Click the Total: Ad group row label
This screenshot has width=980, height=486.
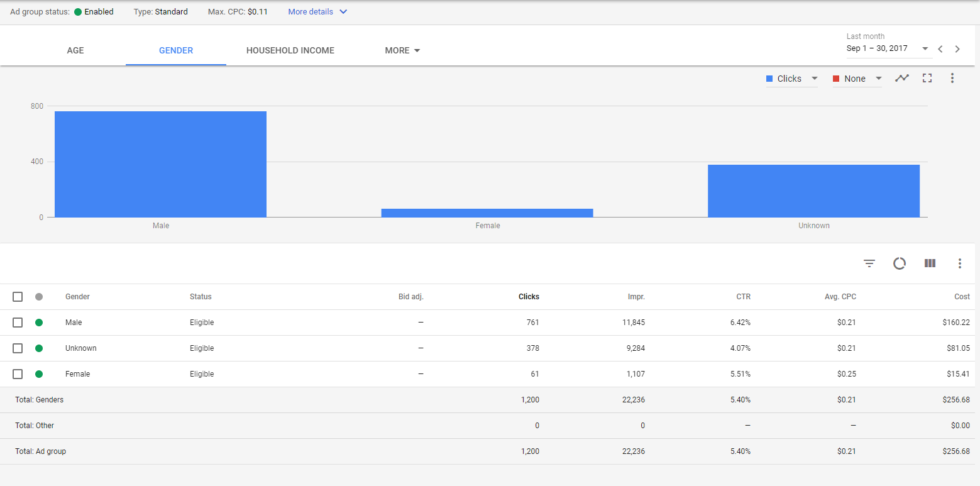point(40,451)
